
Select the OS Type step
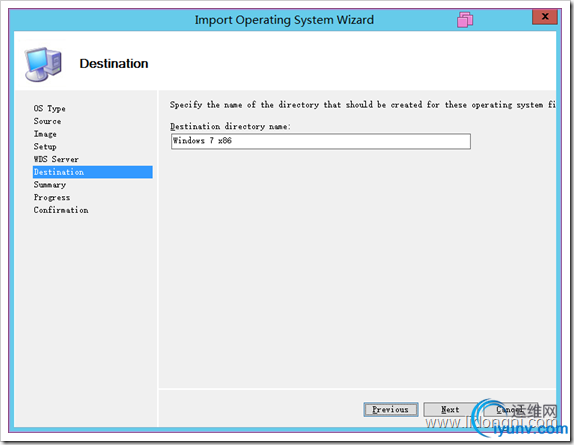[49, 109]
